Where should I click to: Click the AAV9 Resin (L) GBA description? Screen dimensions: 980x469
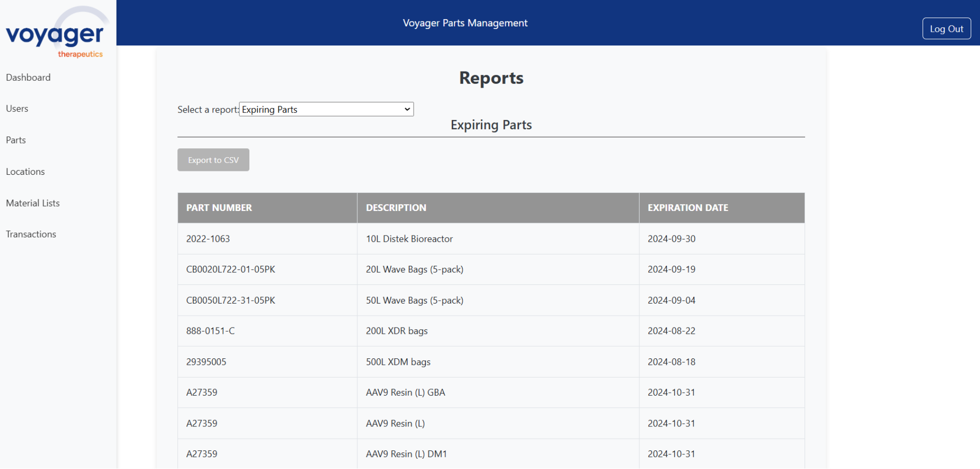click(x=405, y=393)
